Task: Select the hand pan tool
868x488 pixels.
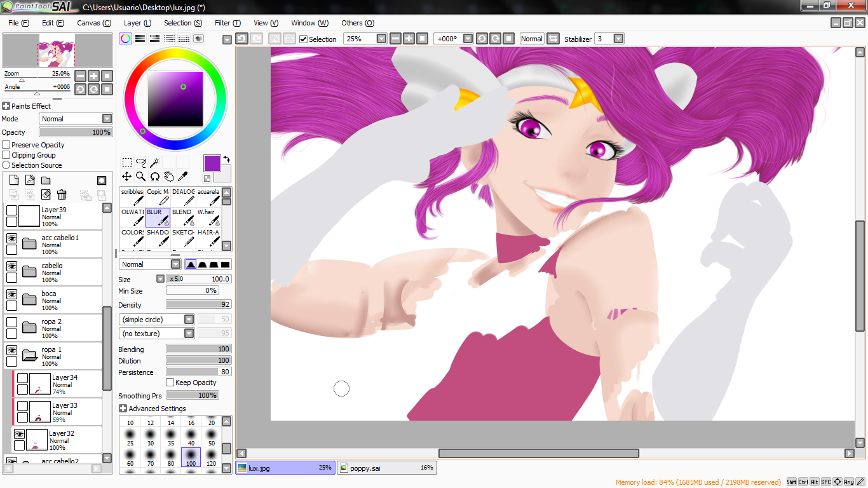Action: 168,177
